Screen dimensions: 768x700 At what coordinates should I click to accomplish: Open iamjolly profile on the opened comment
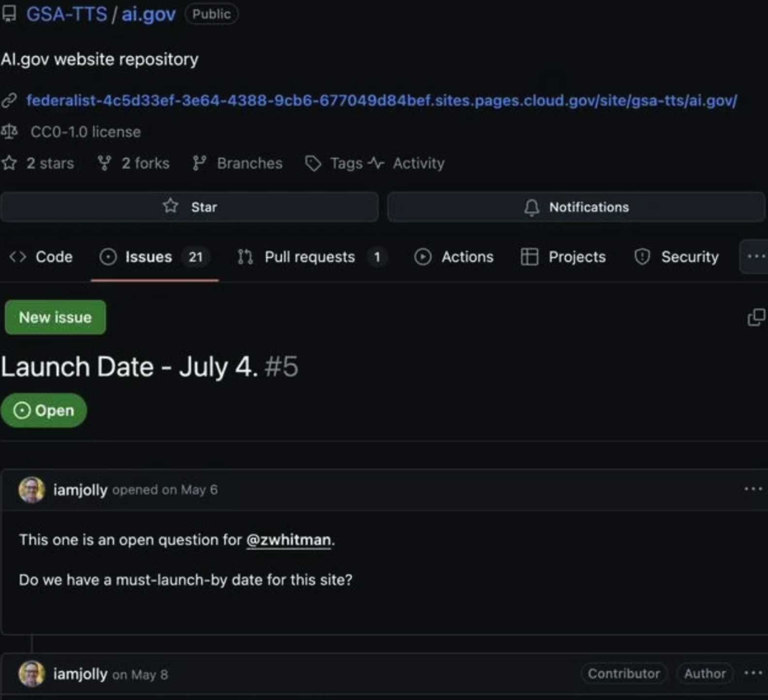[x=80, y=490]
